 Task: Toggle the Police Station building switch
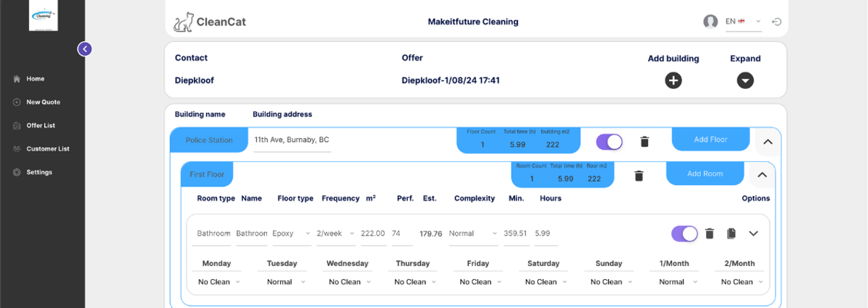(609, 142)
